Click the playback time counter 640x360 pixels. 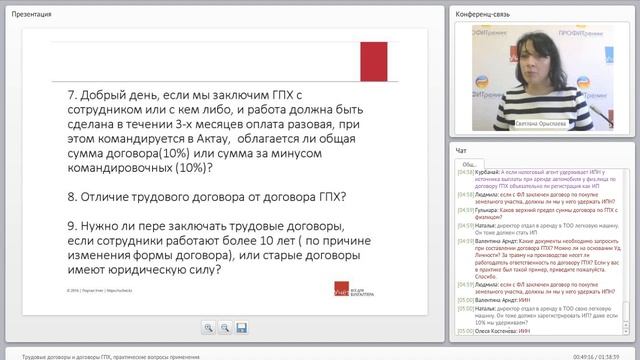pos(596,357)
